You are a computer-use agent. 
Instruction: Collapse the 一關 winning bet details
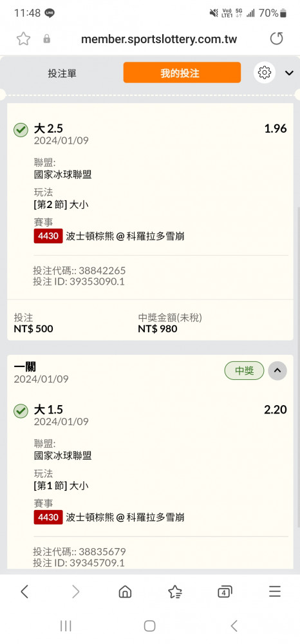coord(277,370)
